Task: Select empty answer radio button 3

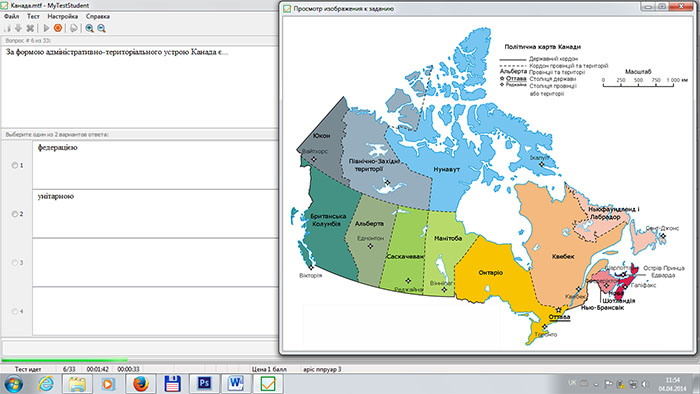Action: (15, 263)
